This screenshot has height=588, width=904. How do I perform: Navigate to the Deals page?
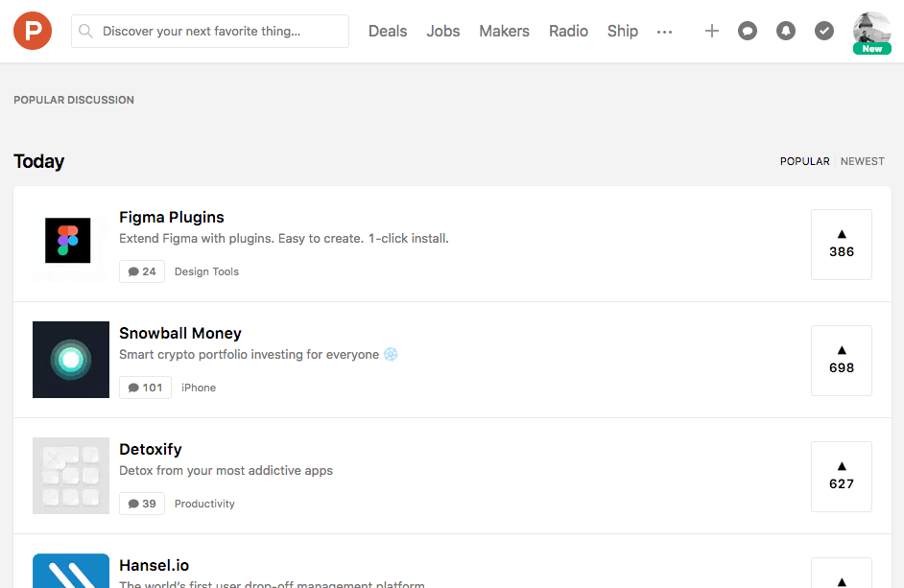(388, 31)
